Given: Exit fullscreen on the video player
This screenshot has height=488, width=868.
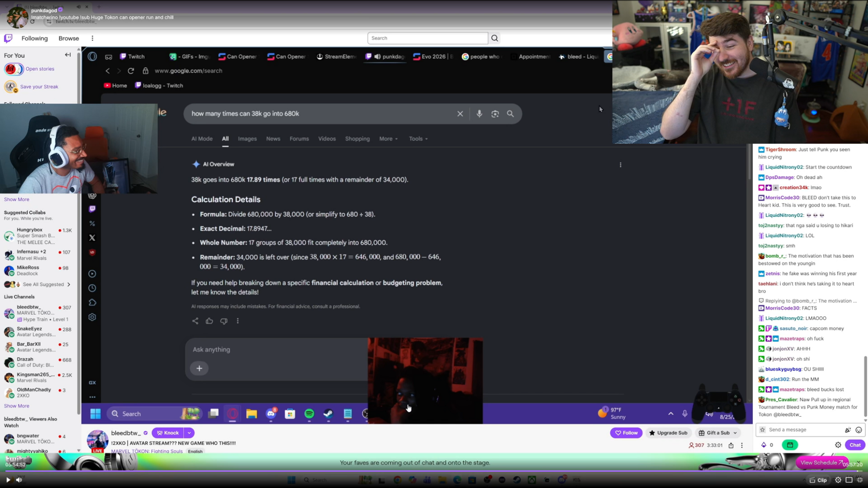Looking at the screenshot, I should point(860,480).
